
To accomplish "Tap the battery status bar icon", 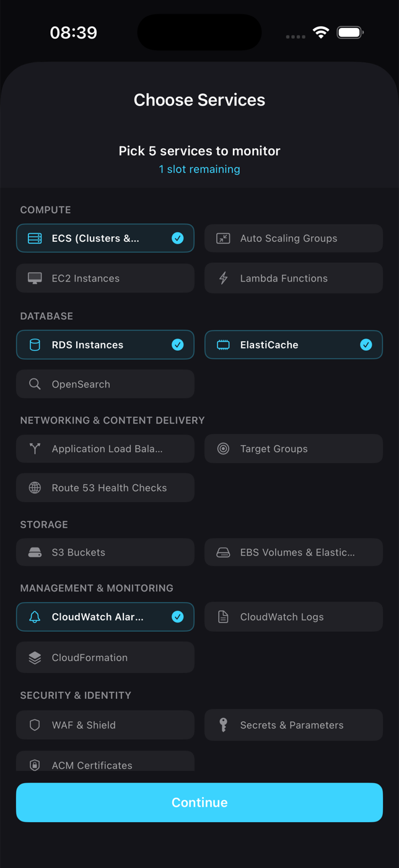I will pyautogui.click(x=350, y=32).
